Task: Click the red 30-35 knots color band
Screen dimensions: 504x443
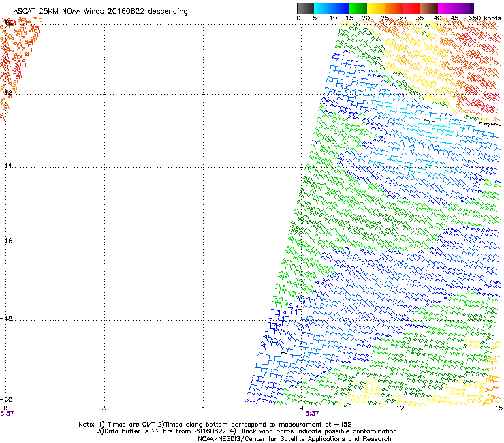Action: click(x=411, y=8)
